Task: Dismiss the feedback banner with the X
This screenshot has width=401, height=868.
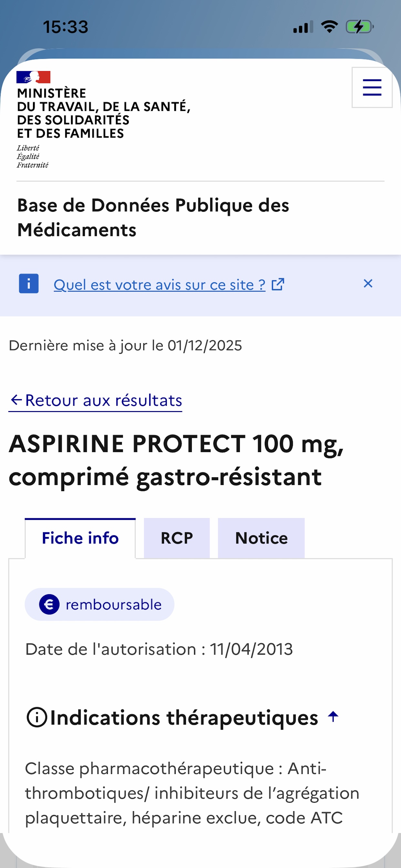Action: [x=368, y=284]
